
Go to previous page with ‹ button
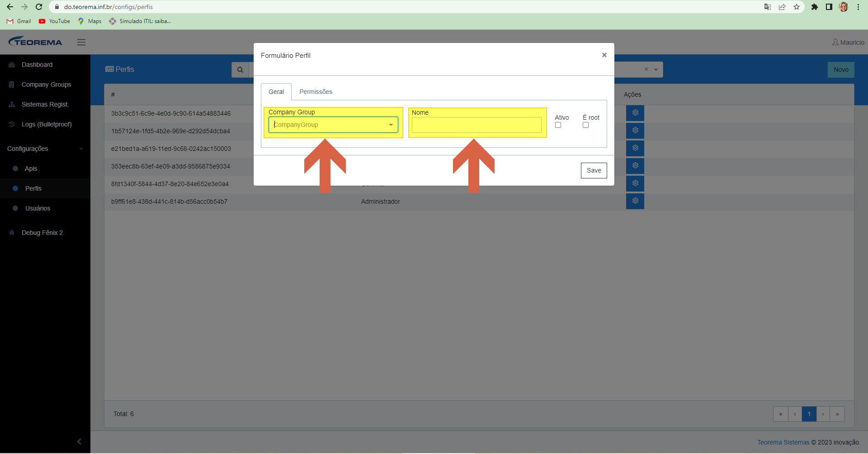tap(795, 414)
